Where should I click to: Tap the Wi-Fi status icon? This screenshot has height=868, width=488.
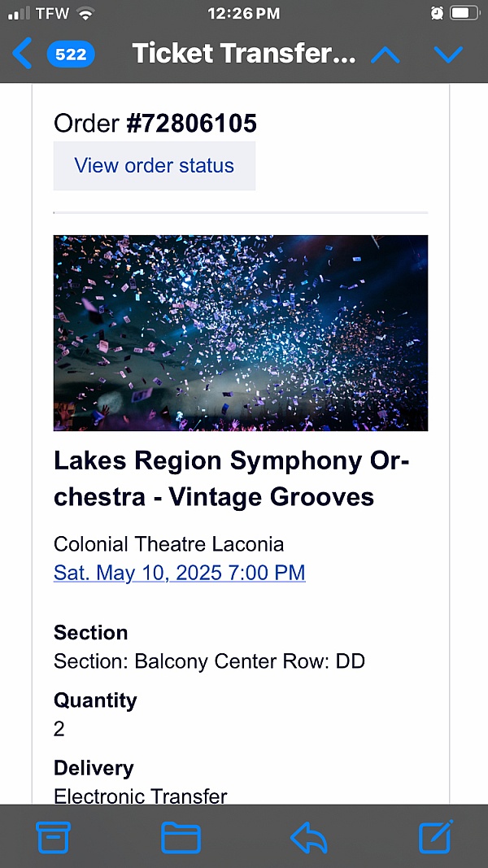86,14
